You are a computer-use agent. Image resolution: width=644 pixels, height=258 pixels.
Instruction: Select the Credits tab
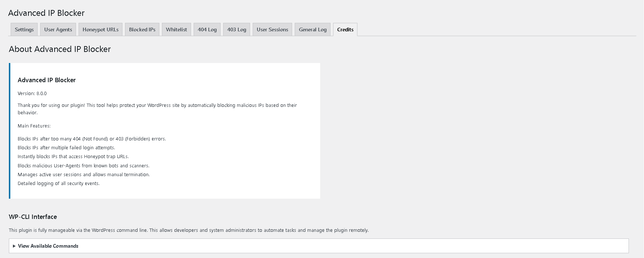(x=345, y=29)
